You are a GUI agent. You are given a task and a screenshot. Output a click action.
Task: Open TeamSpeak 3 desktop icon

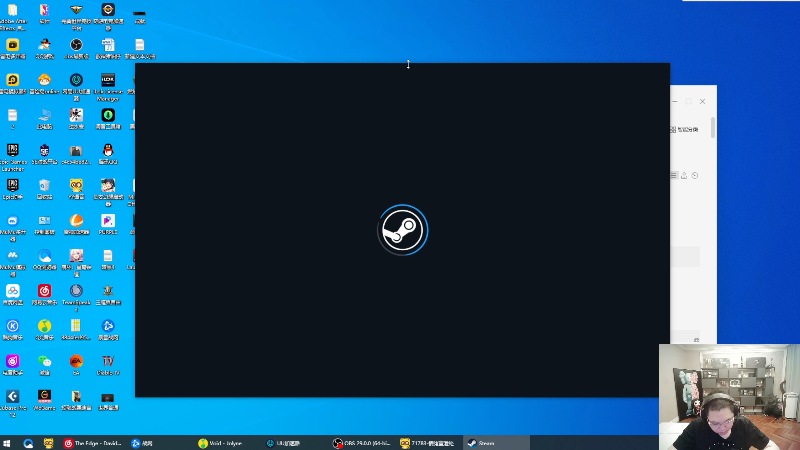click(x=76, y=297)
